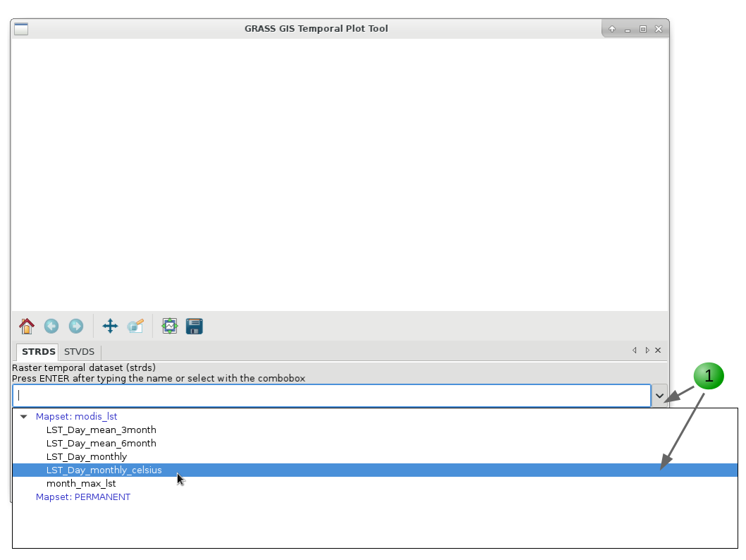Shade the window with title bar up arrow
Viewport: 746px width, 560px height.
click(612, 29)
